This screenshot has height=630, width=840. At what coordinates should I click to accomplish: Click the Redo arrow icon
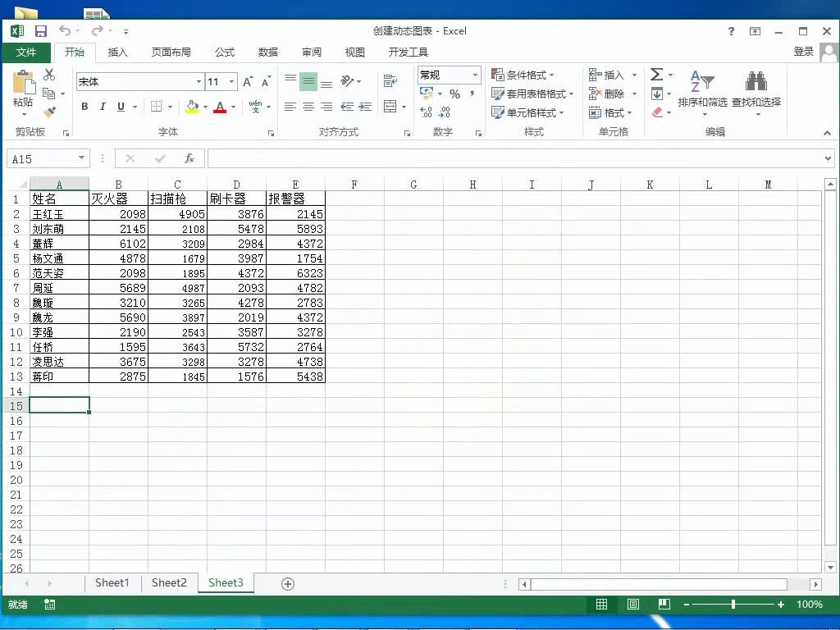tap(97, 30)
